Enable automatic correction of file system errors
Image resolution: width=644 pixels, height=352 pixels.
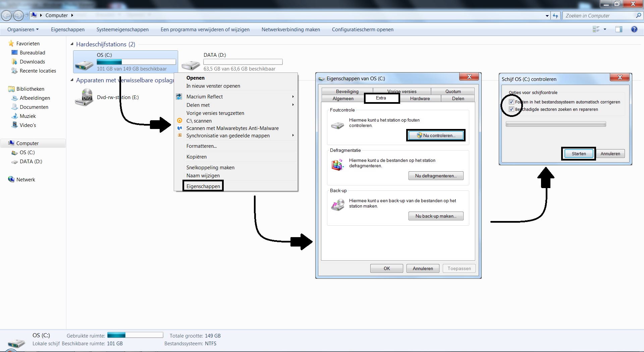[511, 102]
